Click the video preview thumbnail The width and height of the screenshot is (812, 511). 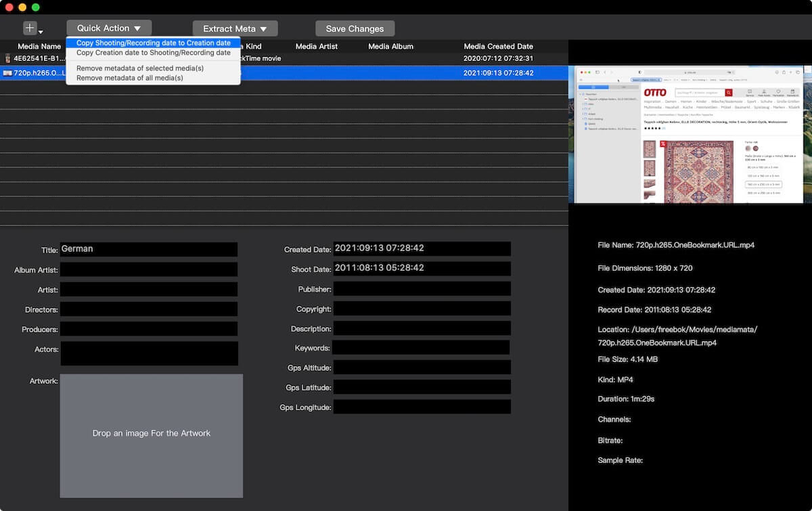(x=689, y=134)
